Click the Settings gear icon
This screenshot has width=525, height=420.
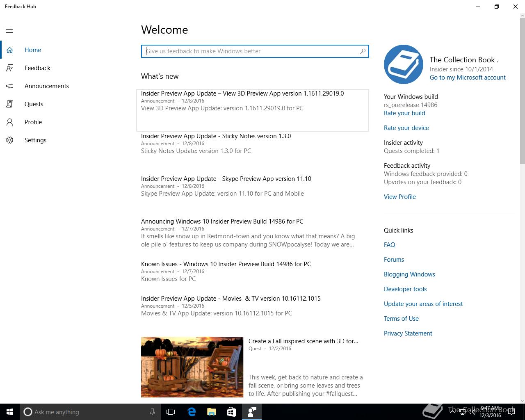click(x=9, y=140)
